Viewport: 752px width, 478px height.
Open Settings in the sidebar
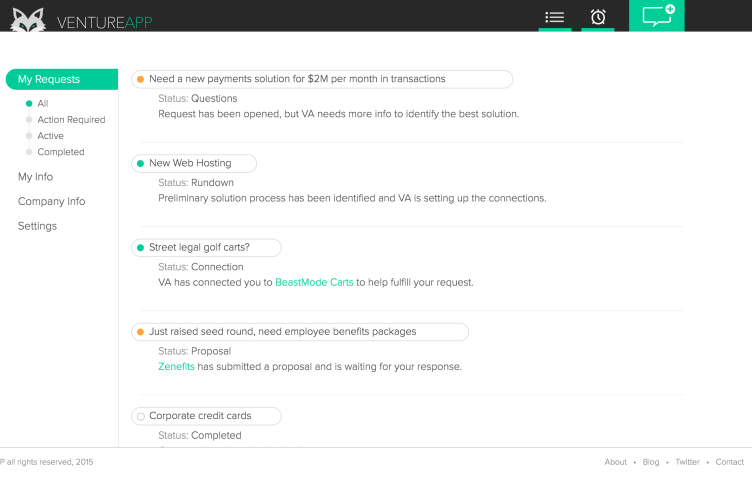pos(37,226)
